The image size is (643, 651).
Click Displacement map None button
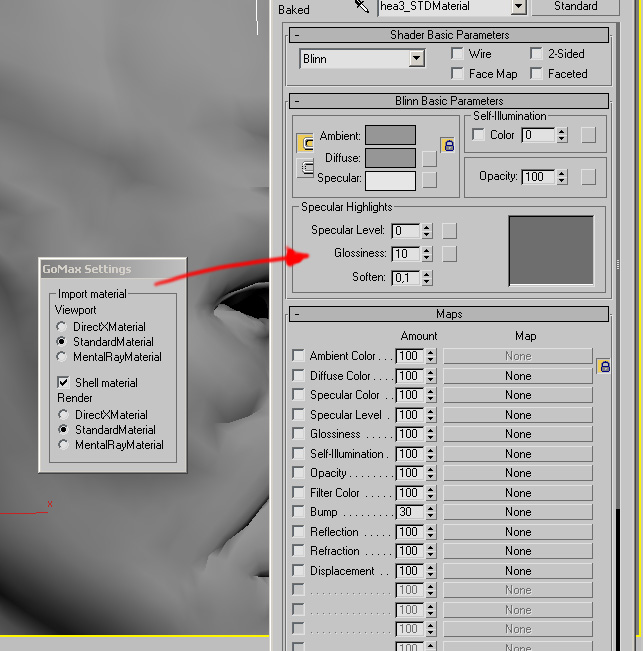[x=518, y=571]
